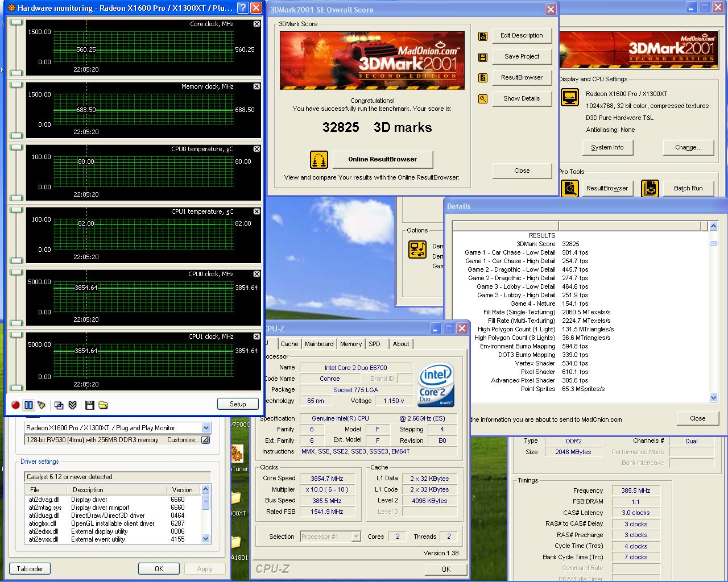Hide the CPU0 temperature graph with its X
Screen dimensions: 728x582
257,149
